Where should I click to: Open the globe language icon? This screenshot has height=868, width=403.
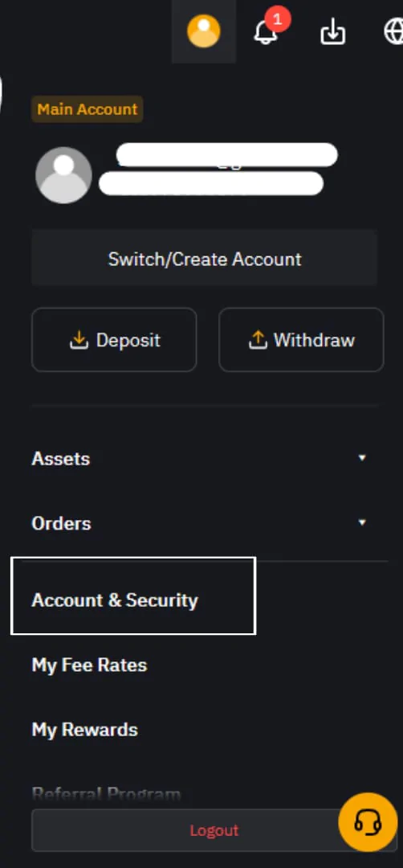point(394,32)
